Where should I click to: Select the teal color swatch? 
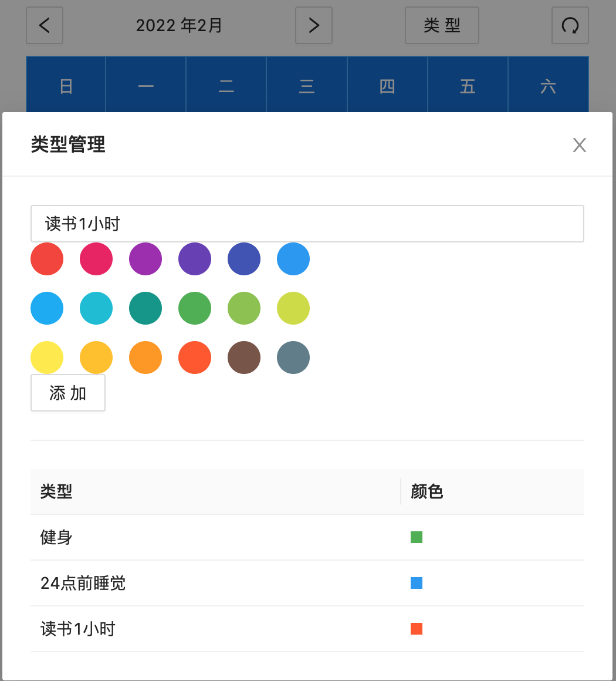click(x=145, y=308)
